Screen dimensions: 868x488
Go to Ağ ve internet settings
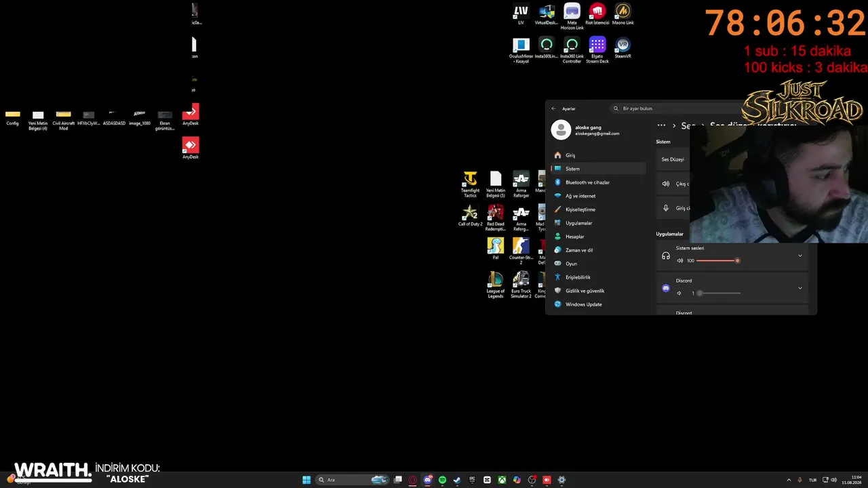pyautogui.click(x=599, y=196)
